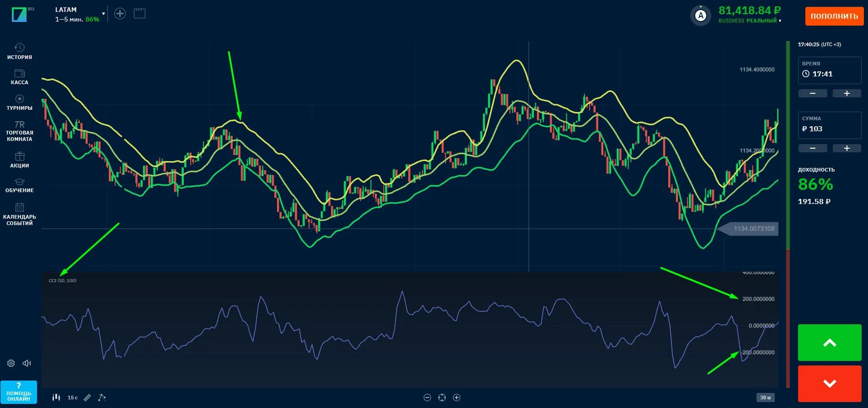Reset chart view with the center icon
868x408 pixels.
click(x=442, y=397)
